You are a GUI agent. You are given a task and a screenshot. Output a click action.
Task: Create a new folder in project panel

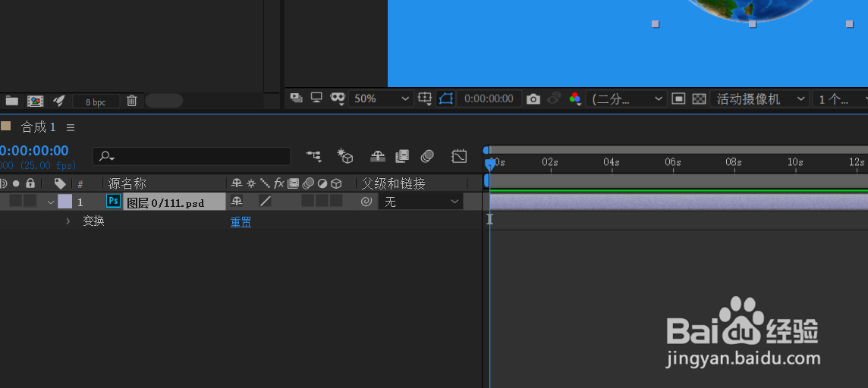click(11, 101)
